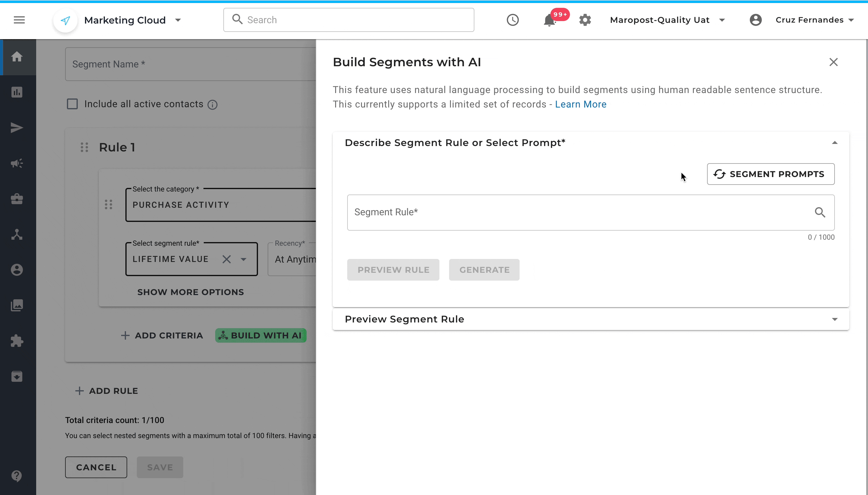The width and height of the screenshot is (868, 495).
Task: Open the Marketing Cloud app switcher dropdown
Action: 178,20
